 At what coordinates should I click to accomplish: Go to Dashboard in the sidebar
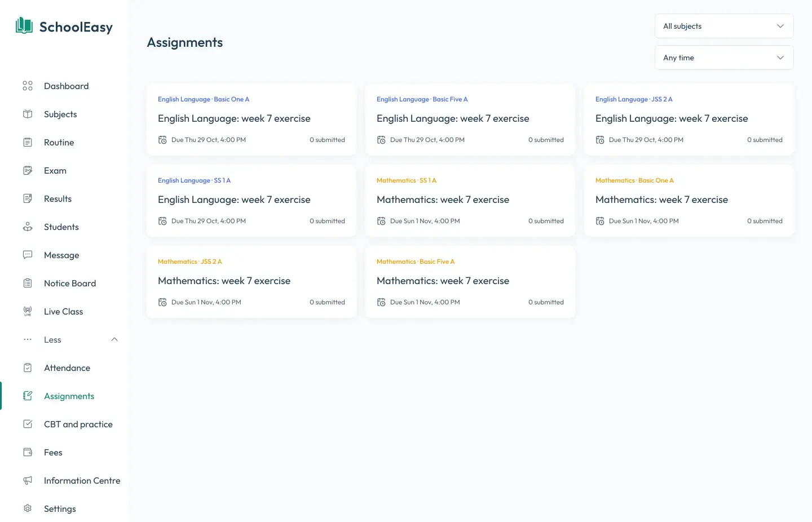point(67,86)
